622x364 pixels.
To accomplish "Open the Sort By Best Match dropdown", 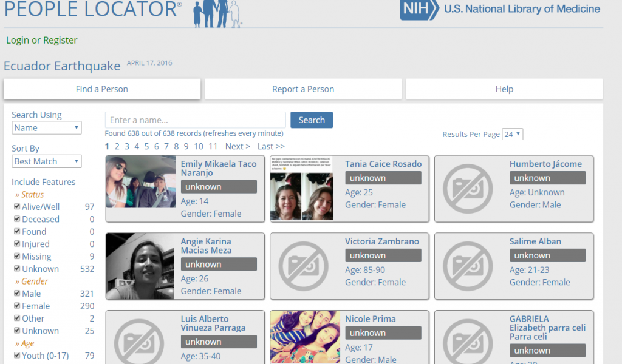I will click(47, 161).
